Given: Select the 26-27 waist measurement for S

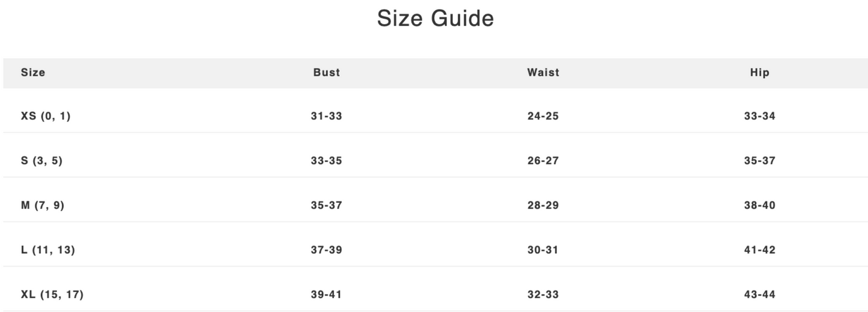Looking at the screenshot, I should tap(543, 161).
